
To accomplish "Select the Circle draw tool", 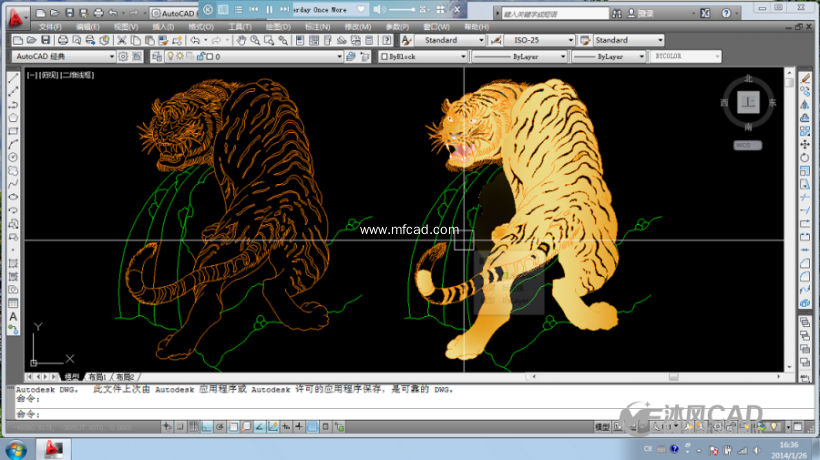I will [x=13, y=157].
